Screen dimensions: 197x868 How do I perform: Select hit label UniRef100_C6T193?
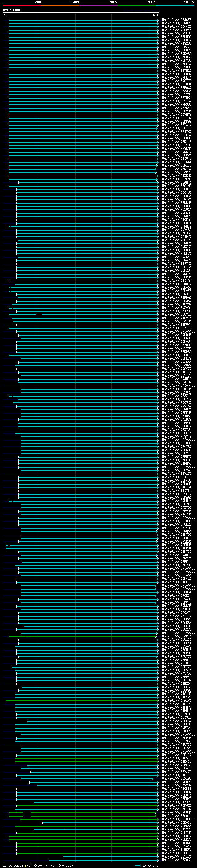pos(177,145)
